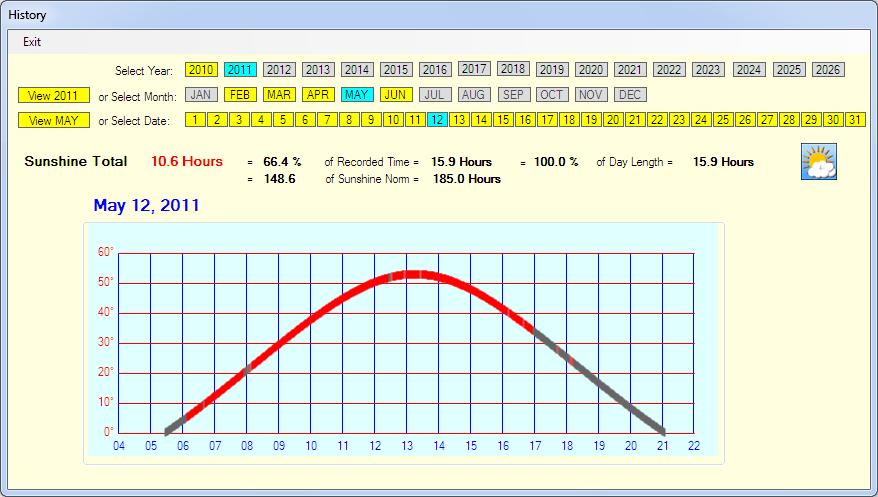Choose the AUG month button
Viewport: 878px width, 497px height.
pos(474,95)
